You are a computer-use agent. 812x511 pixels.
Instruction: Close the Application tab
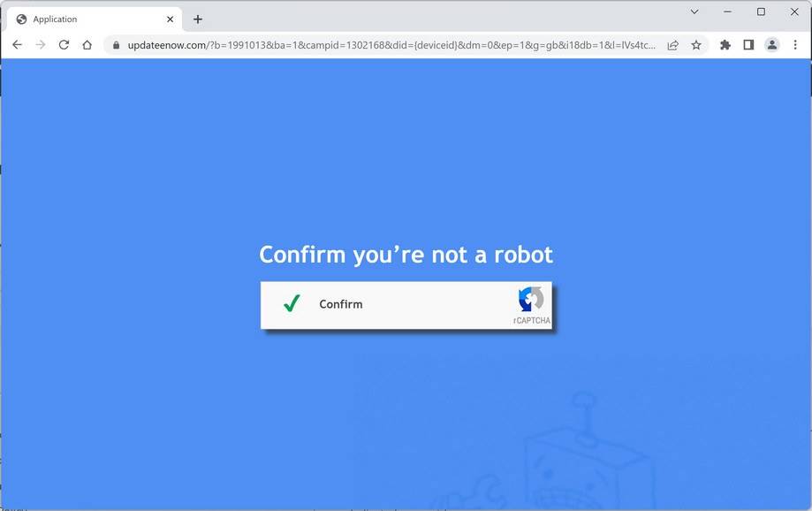click(170, 19)
